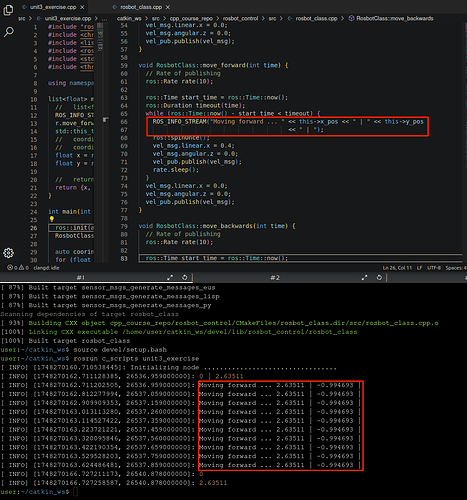The height and width of the screenshot is (500, 467).
Task: Restart terminal #1 with reload icon
Action: coord(184,277)
